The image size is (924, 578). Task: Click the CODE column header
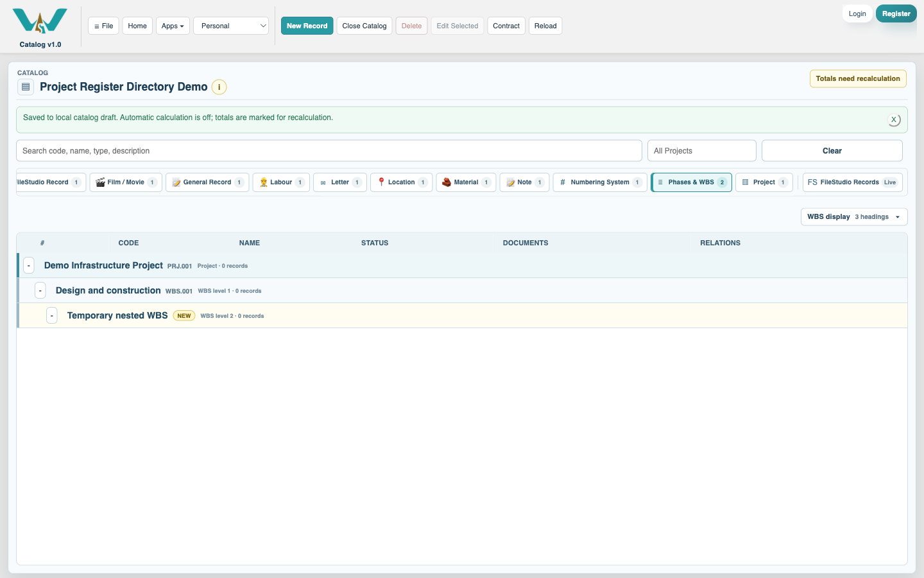click(128, 243)
